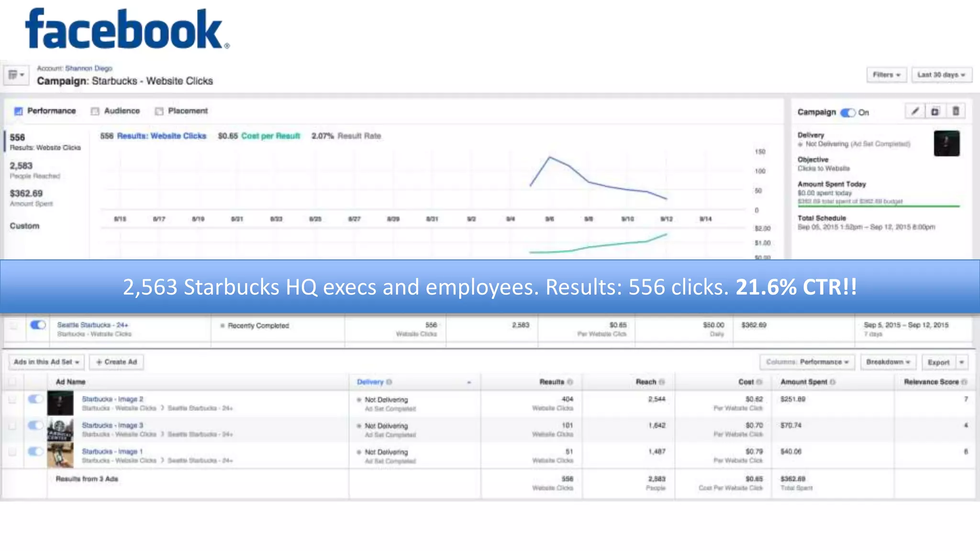Screen dimensions: 980x551
Task: Open the Shannon Diego account link
Action: click(x=89, y=68)
